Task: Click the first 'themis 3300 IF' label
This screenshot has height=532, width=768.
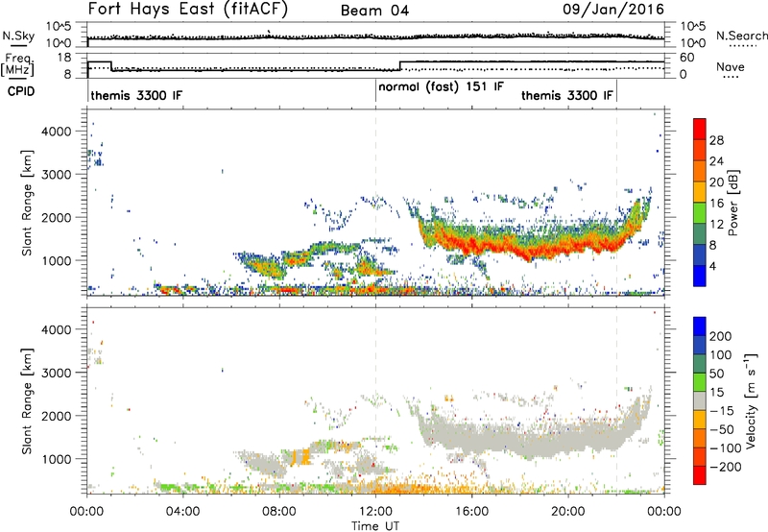Action: pyautogui.click(x=136, y=95)
